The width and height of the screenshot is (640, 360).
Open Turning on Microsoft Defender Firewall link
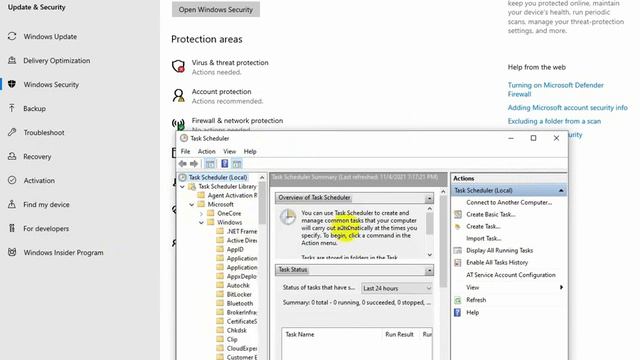click(556, 89)
